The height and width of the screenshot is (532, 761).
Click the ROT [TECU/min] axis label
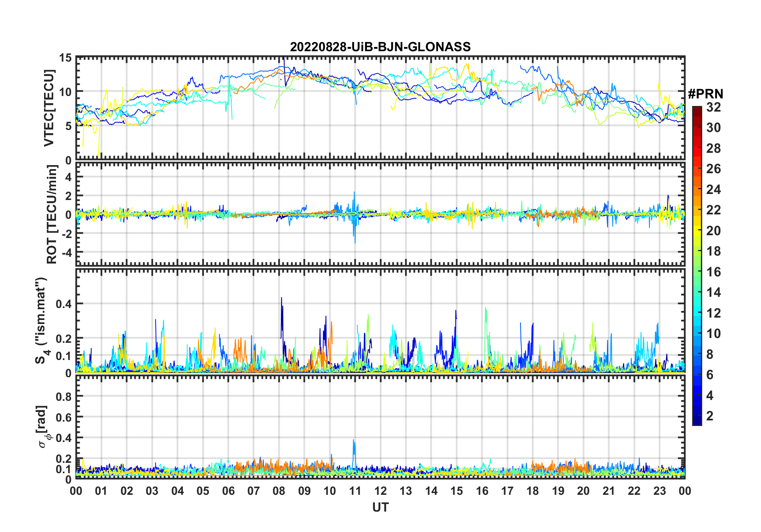point(52,214)
